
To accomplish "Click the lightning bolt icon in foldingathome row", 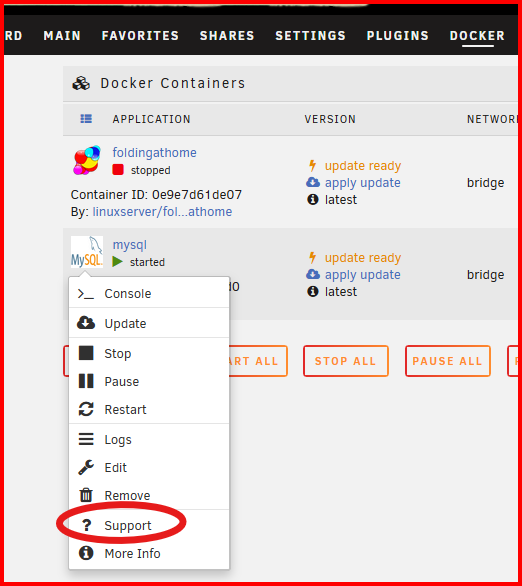I will tap(312, 165).
